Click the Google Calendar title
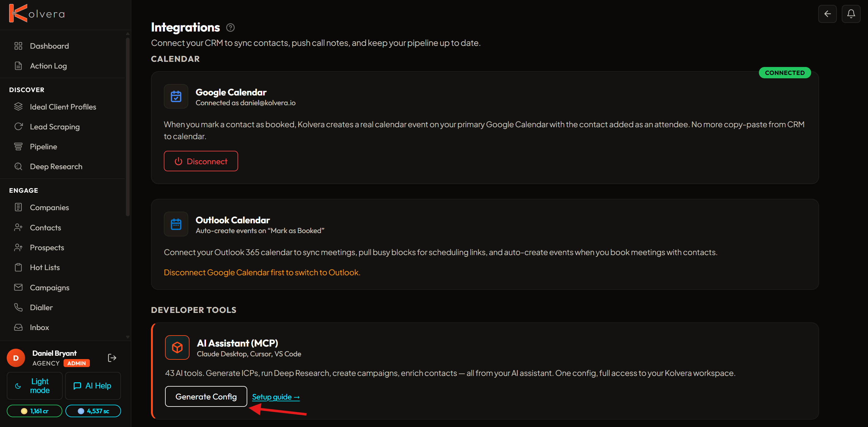 231,92
